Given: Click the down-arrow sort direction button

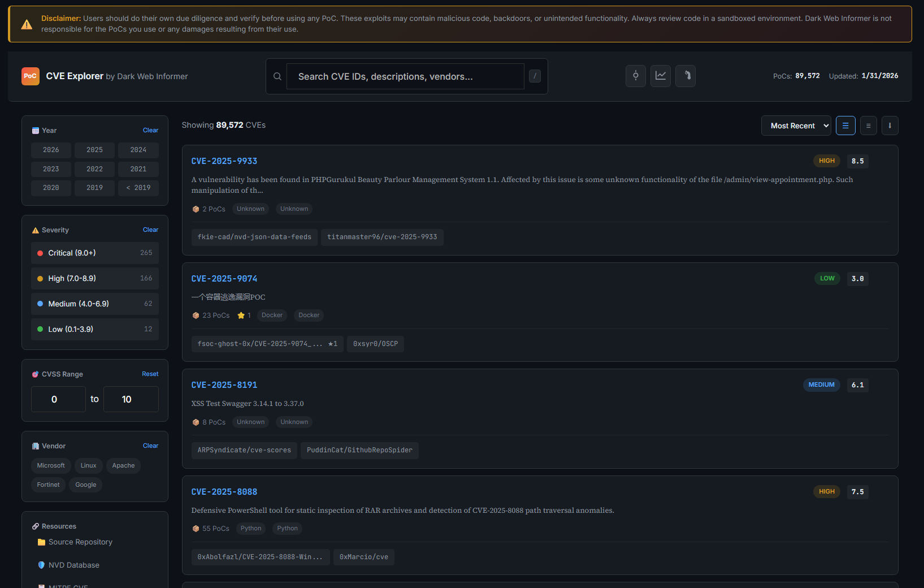Looking at the screenshot, I should (890, 126).
